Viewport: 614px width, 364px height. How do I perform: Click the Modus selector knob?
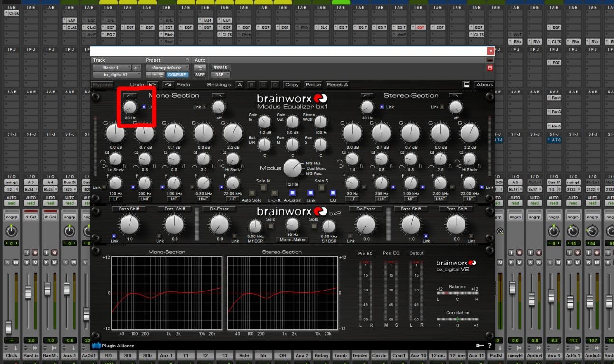[293, 168]
